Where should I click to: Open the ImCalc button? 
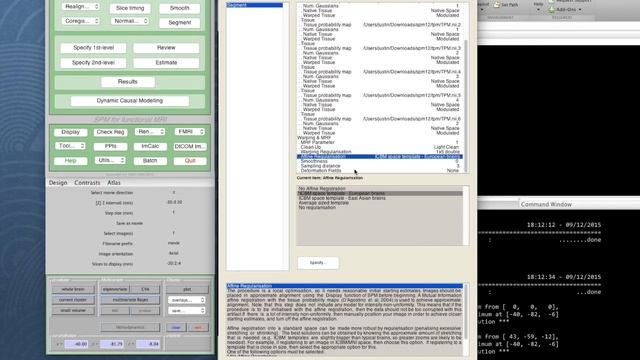(x=150, y=146)
